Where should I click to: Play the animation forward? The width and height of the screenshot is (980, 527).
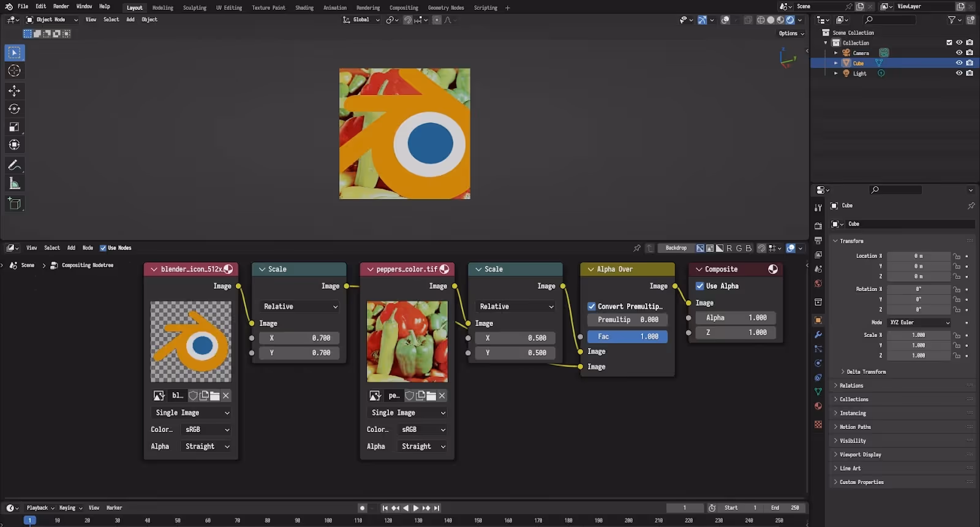pyautogui.click(x=416, y=508)
